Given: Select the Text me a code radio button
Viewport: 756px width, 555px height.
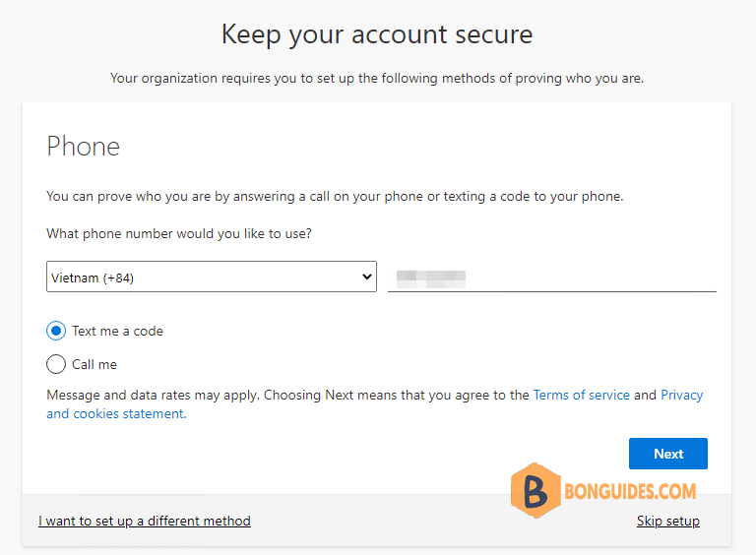Looking at the screenshot, I should 56,331.
